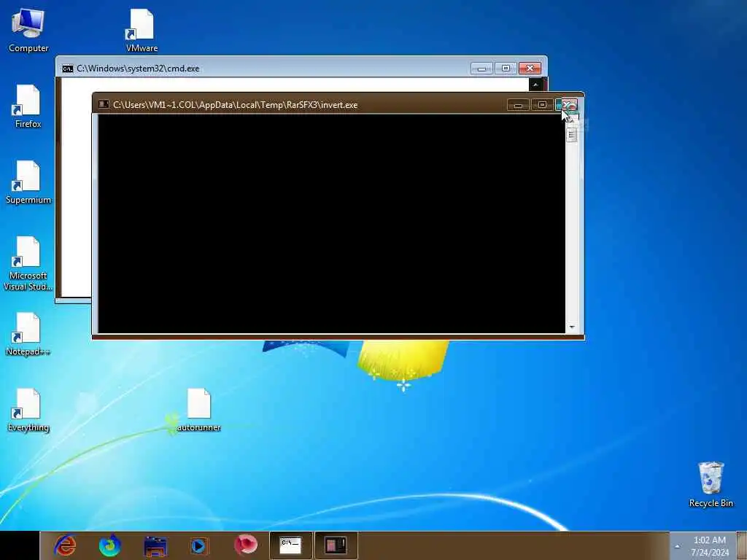
Task: Click inside the invert.exe black console area
Action: (x=332, y=224)
